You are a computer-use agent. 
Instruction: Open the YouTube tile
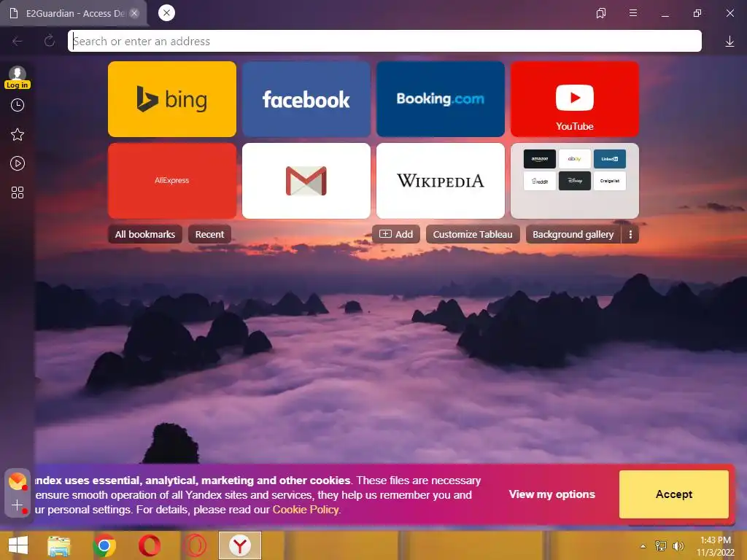point(575,99)
